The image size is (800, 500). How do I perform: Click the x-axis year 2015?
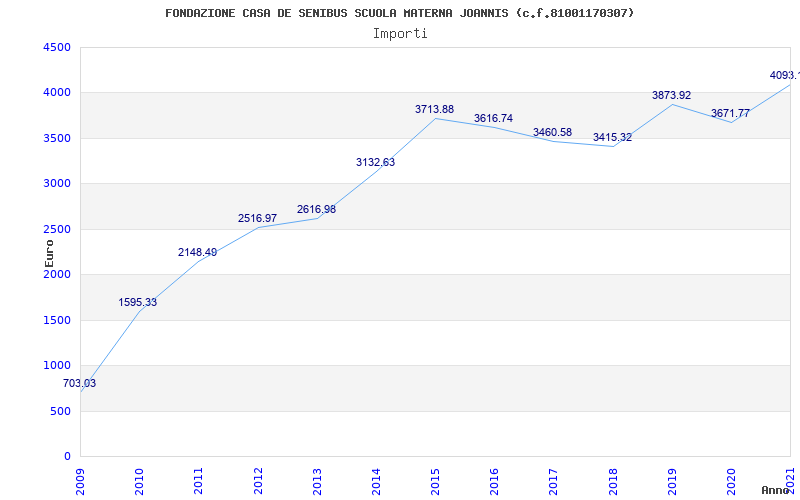tap(436, 482)
